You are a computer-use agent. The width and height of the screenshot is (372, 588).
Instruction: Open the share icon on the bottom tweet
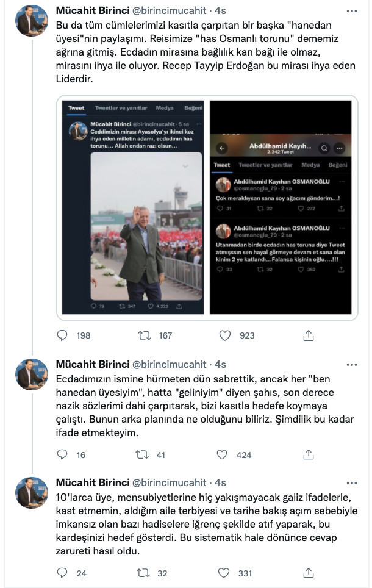307,573
